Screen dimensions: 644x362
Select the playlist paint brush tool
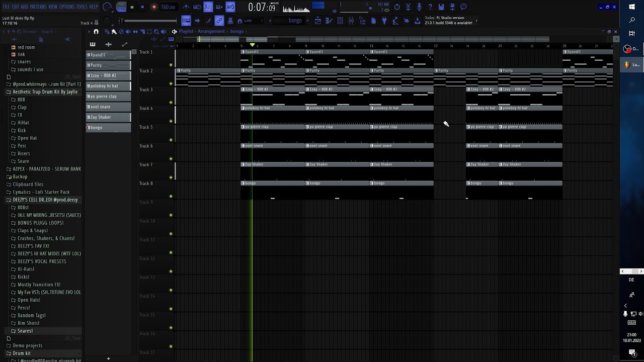pyautogui.click(x=114, y=32)
